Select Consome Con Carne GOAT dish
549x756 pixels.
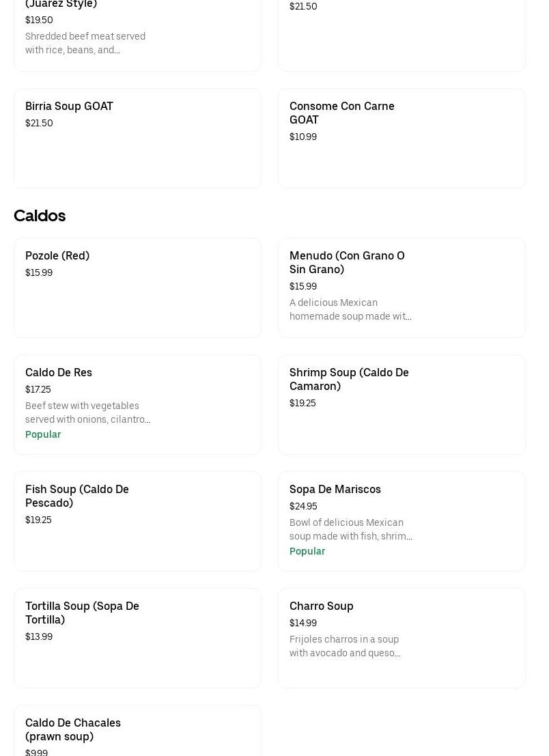(341, 113)
